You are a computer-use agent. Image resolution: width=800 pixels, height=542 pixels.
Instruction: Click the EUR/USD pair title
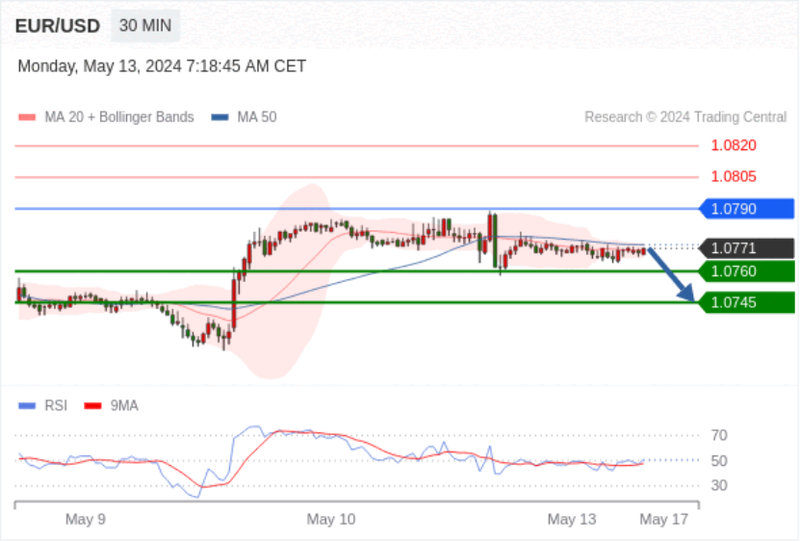click(57, 26)
